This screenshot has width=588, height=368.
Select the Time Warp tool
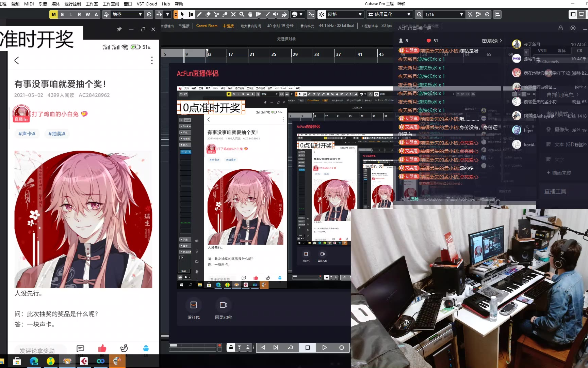click(x=259, y=14)
